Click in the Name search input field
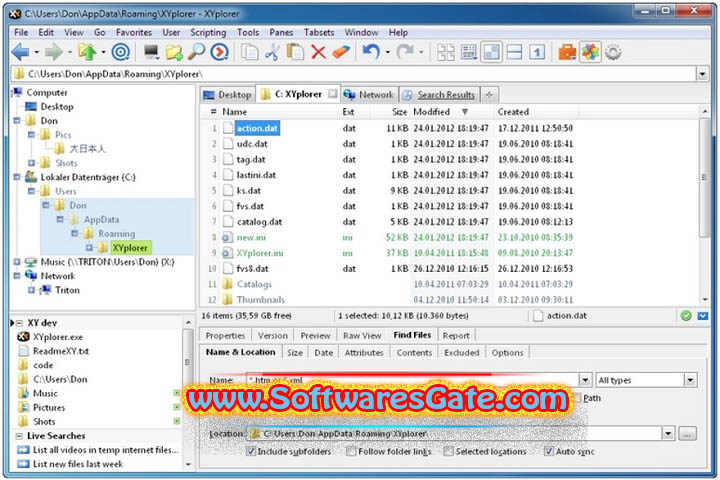This screenshot has height=480, width=720. coord(412,380)
